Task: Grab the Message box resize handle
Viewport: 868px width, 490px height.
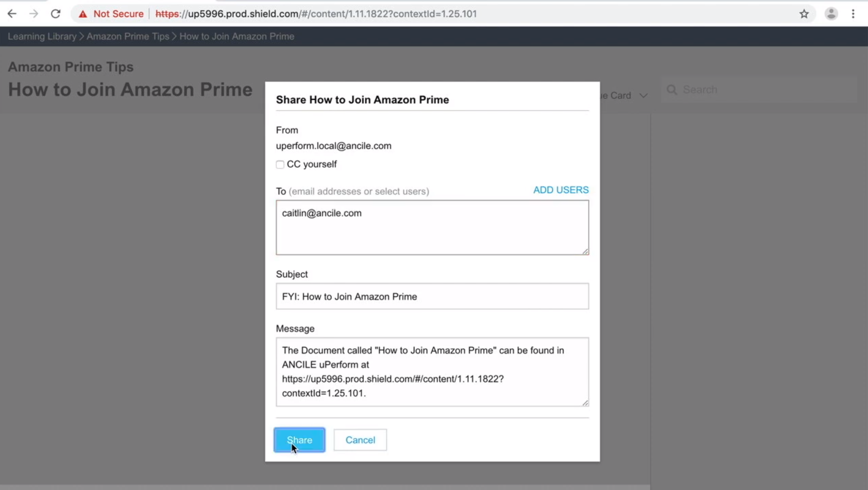Action: click(x=585, y=403)
